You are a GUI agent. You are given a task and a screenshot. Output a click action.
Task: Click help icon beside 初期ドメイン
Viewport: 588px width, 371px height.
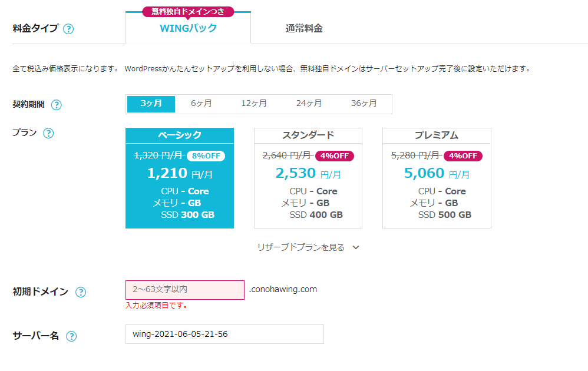[x=81, y=292]
